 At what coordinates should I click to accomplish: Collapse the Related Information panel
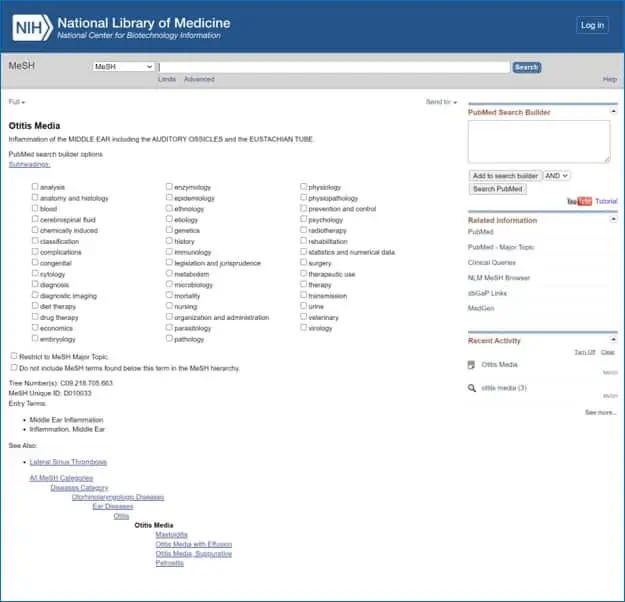pyautogui.click(x=614, y=220)
